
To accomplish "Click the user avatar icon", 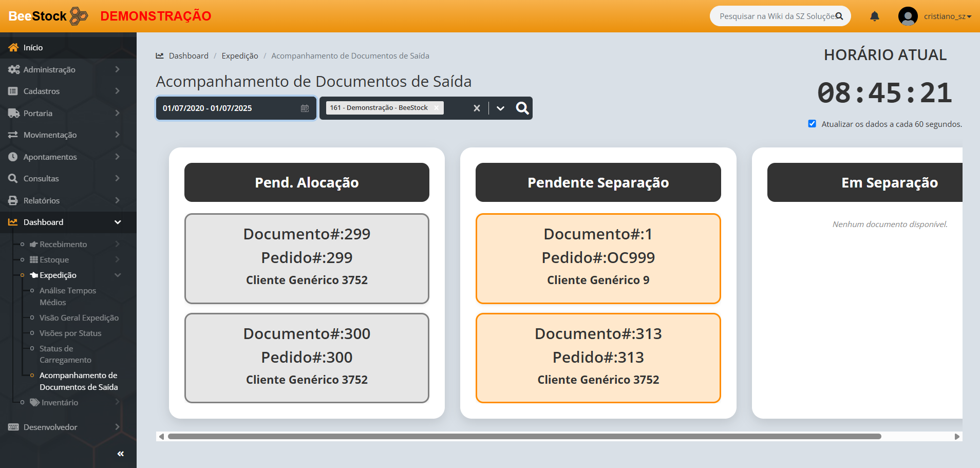I will point(908,16).
